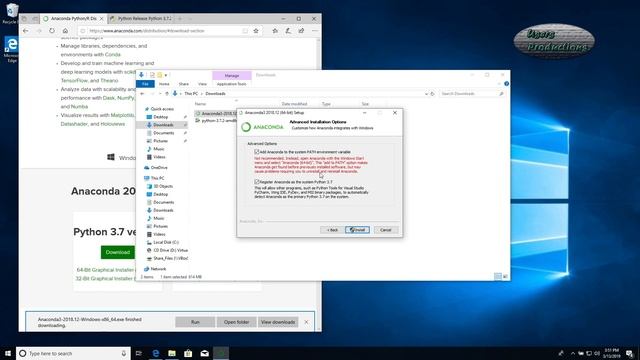The image size is (640, 360).
Task: Open Explorer help icon
Action: coord(507,84)
